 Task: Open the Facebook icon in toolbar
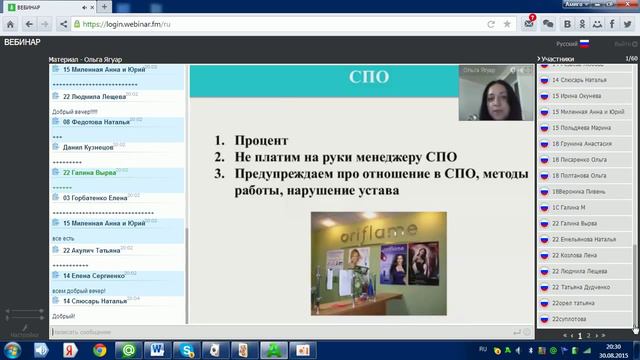pos(612,24)
